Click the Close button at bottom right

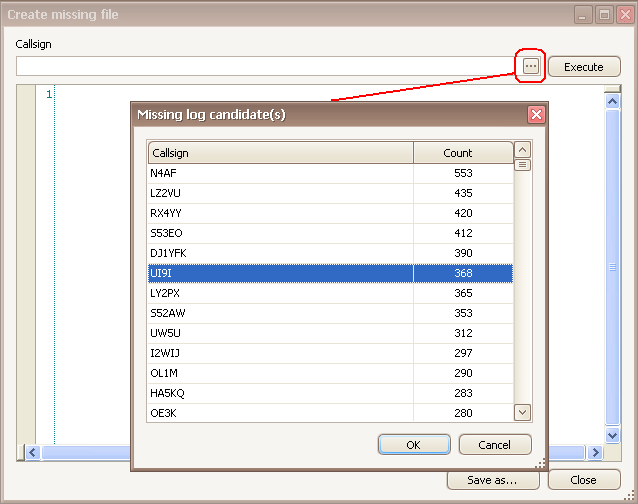[x=585, y=480]
